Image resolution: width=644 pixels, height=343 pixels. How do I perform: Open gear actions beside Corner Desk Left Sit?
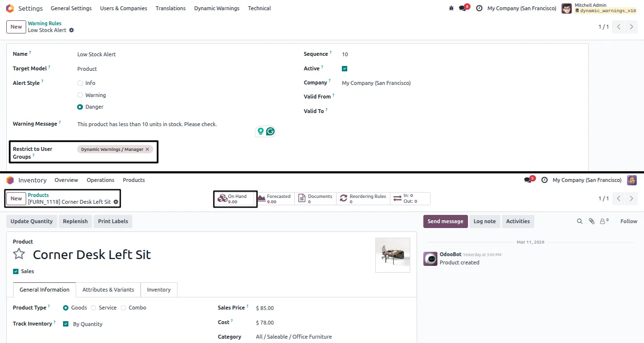(116, 202)
